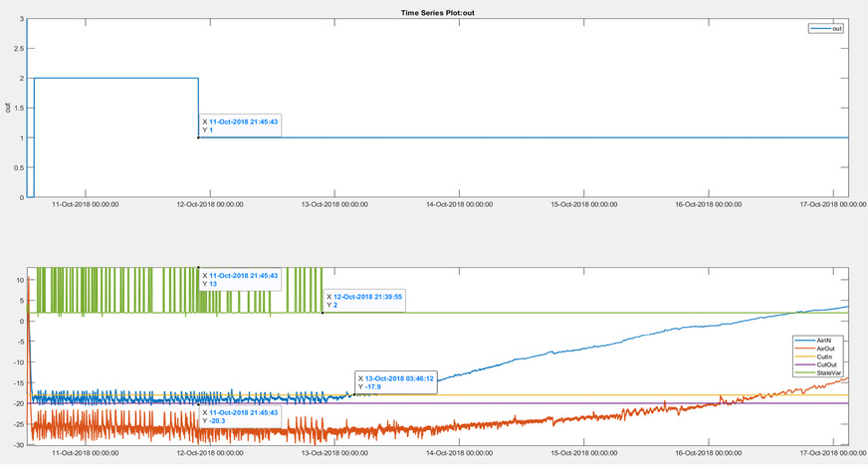Image resolution: width=868 pixels, height=469 pixels.
Task: Select the data tip showing Y 13
Action: coord(239,279)
